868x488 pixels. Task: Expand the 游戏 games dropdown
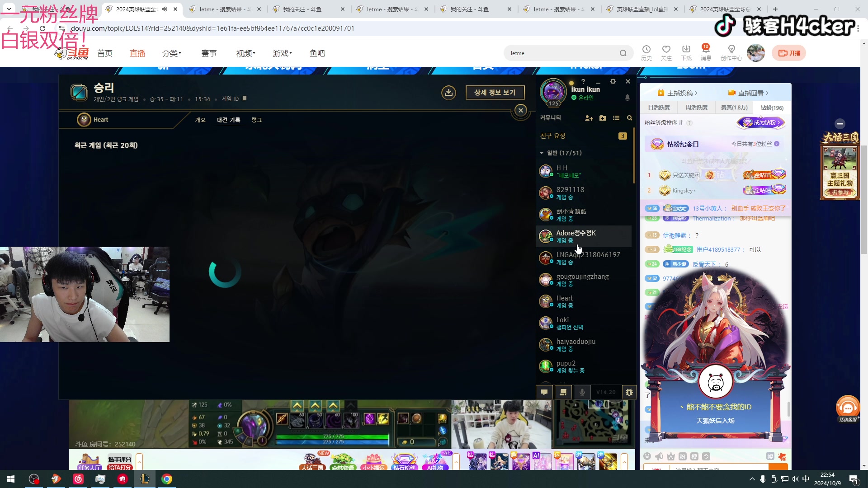pyautogui.click(x=283, y=53)
